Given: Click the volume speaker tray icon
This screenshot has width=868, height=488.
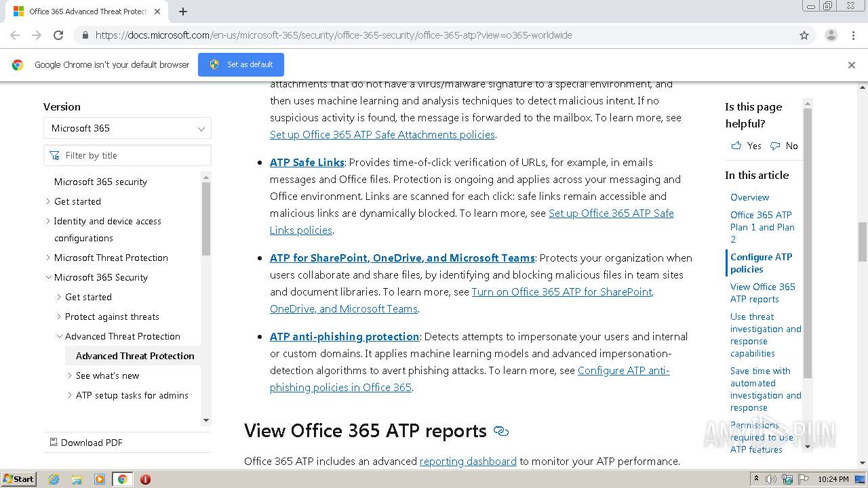Looking at the screenshot, I should pos(772,479).
